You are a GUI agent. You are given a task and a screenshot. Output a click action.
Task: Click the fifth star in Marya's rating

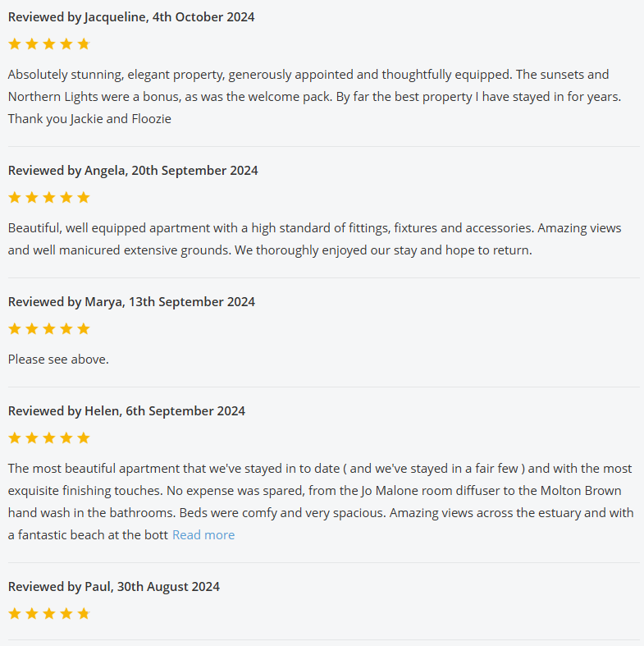pos(83,329)
